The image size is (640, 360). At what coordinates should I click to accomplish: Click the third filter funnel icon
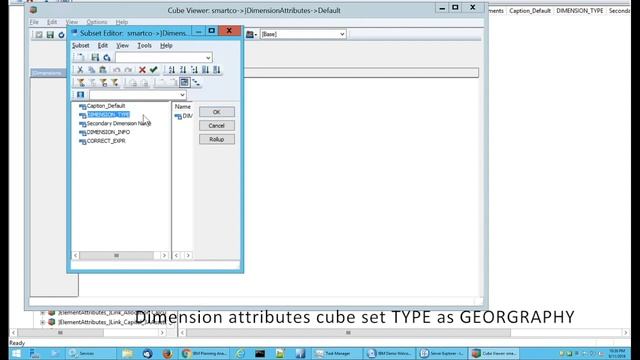(x=104, y=82)
